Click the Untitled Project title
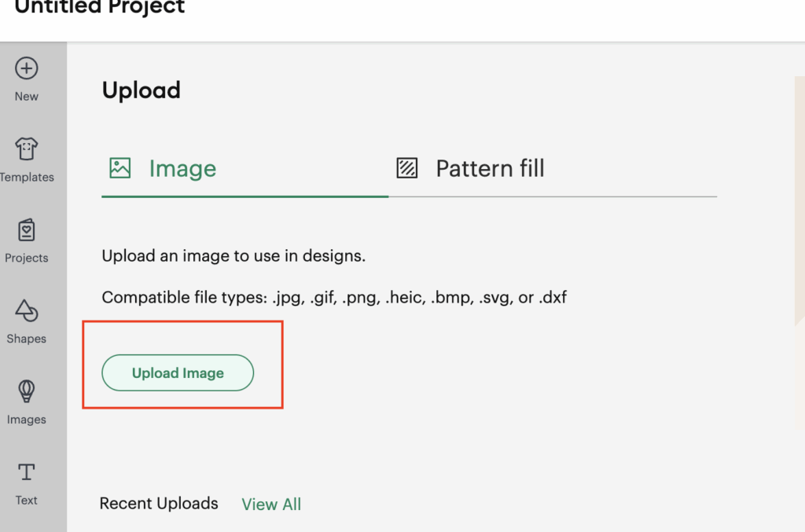The image size is (805, 532). [100, 9]
